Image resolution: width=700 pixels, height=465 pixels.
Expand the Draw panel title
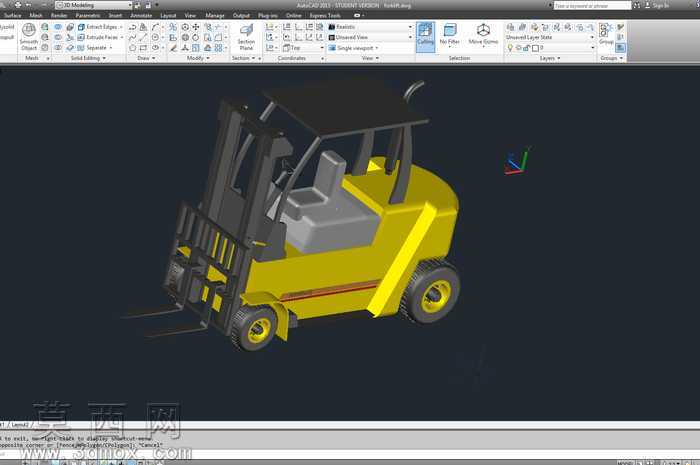[x=146, y=58]
